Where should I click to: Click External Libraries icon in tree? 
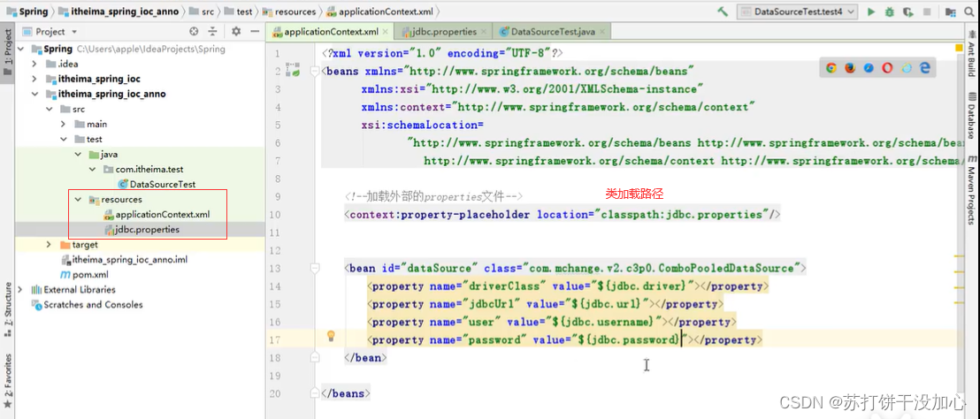[36, 290]
